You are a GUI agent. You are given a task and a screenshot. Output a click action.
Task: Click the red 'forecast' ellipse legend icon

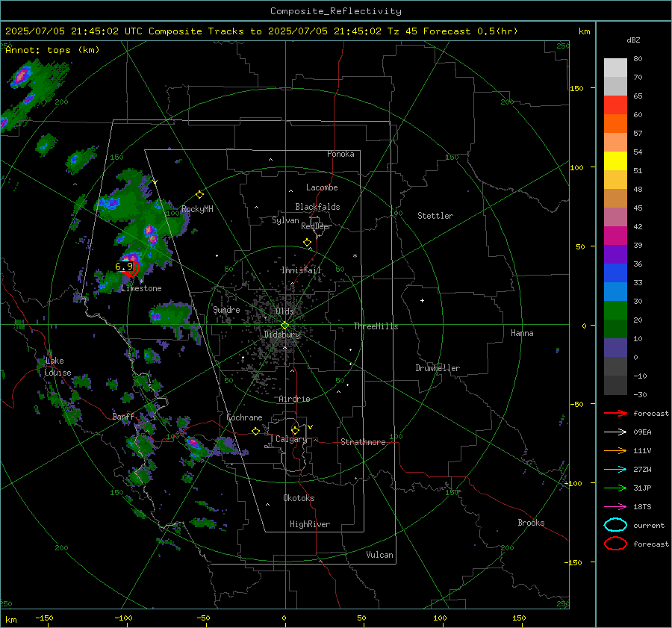click(615, 544)
